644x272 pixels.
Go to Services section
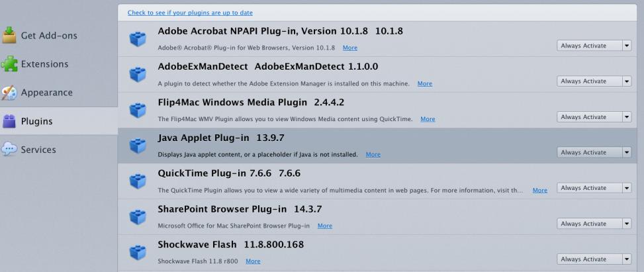tap(59, 150)
